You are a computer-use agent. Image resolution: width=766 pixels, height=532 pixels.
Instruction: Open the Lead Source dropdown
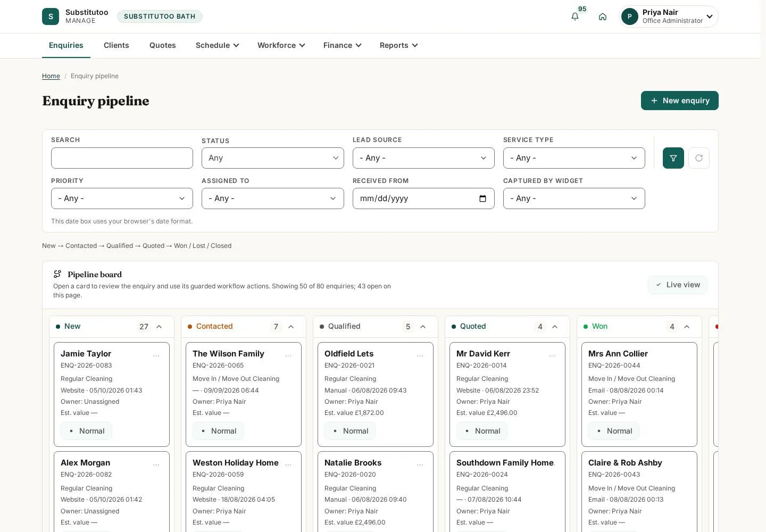click(423, 158)
